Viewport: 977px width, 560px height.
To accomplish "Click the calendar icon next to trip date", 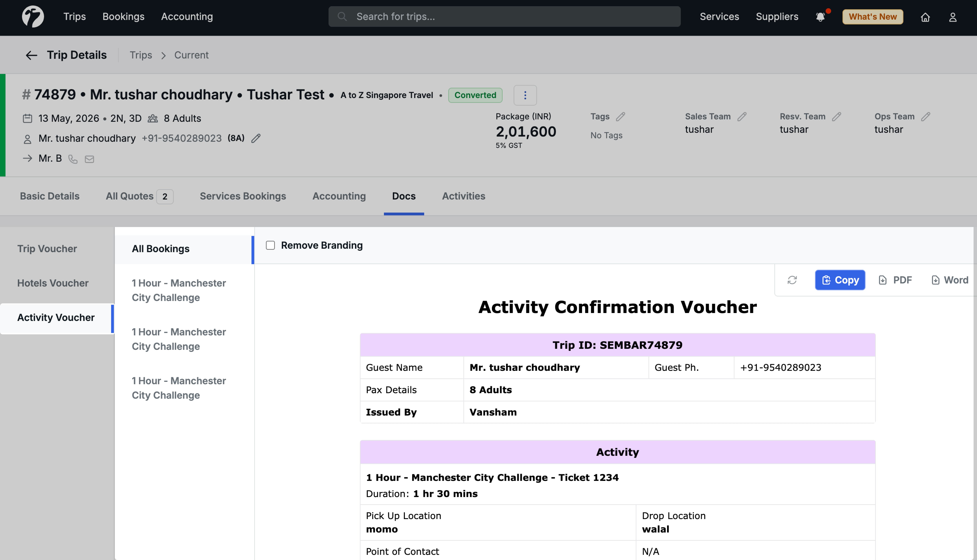I will tap(27, 118).
